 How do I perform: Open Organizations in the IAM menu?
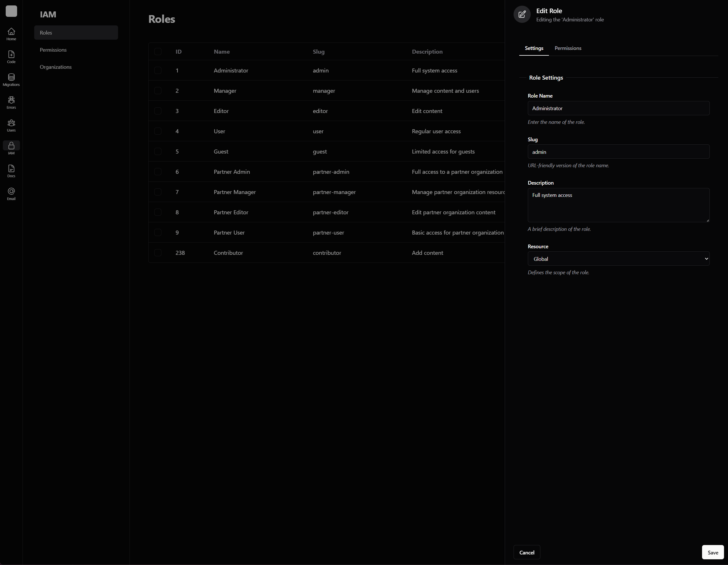[56, 67]
